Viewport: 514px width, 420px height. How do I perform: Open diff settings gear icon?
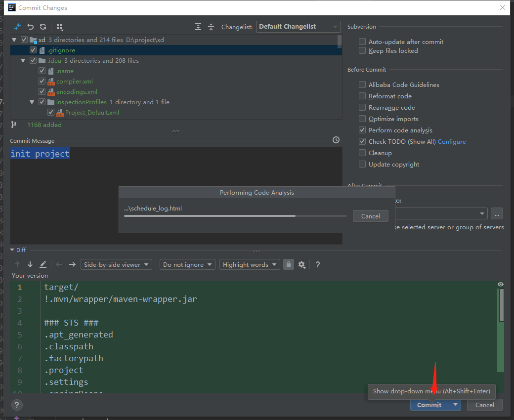click(x=301, y=264)
